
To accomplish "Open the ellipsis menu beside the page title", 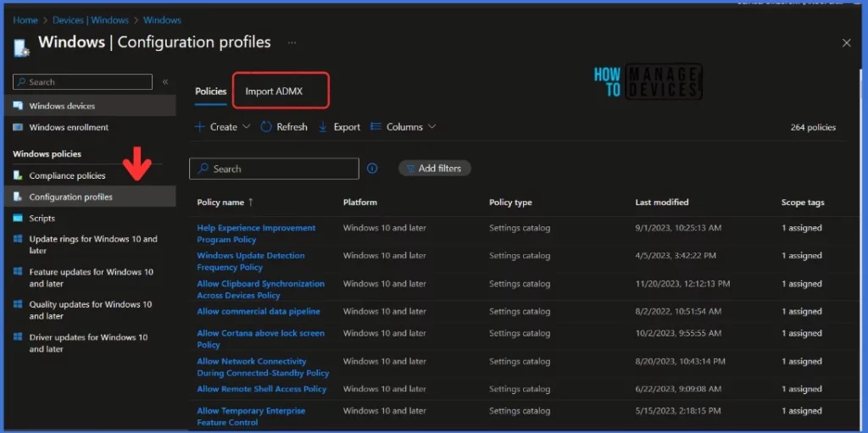I will click(x=292, y=42).
